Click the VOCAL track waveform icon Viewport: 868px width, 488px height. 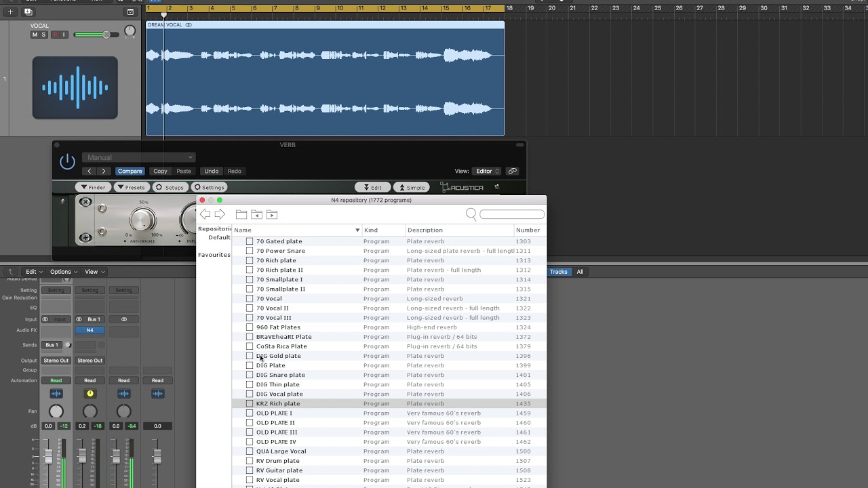(x=75, y=88)
